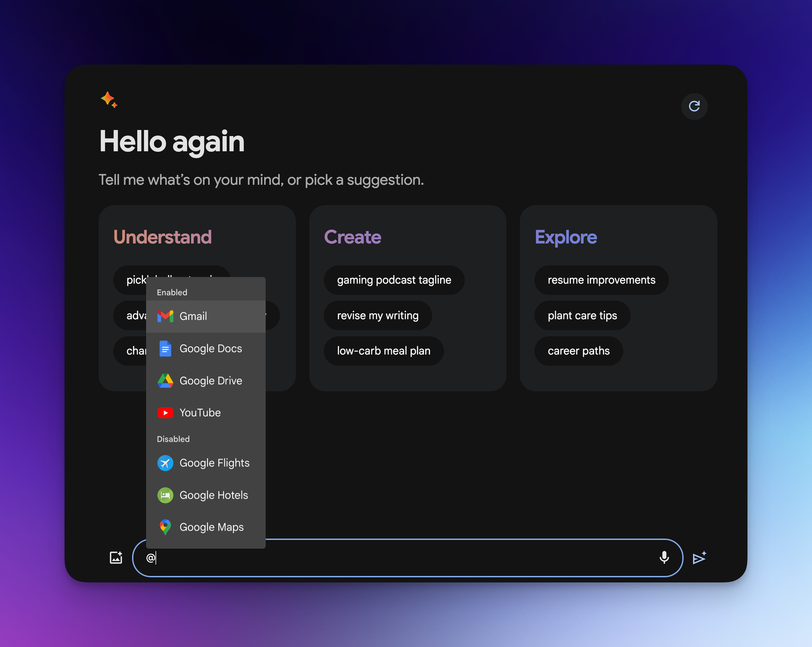This screenshot has height=647, width=812.
Task: Select Google Maps from the list
Action: [x=211, y=527]
